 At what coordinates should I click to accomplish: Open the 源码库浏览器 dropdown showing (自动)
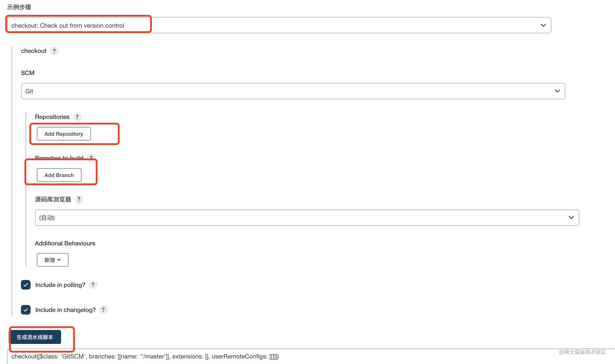[x=307, y=217]
